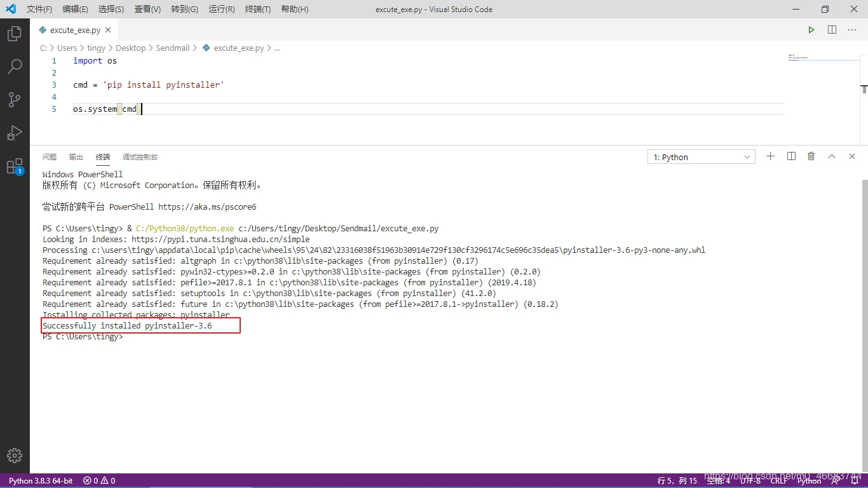This screenshot has height=488, width=868.
Task: Open the 终端(T) menu
Action: 257,9
